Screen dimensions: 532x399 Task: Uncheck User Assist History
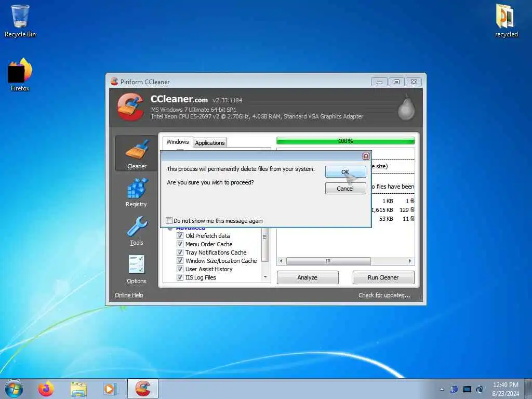(x=180, y=269)
